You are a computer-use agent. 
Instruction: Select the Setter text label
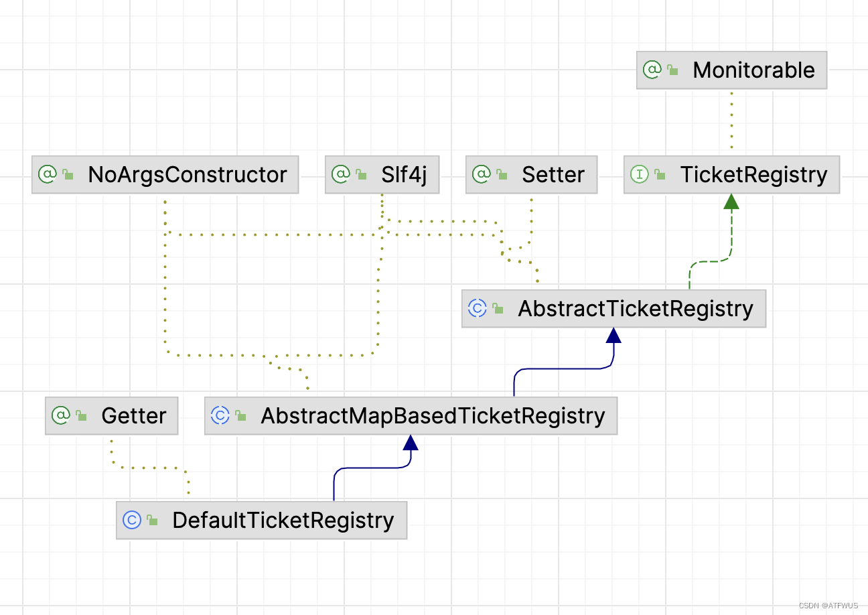click(x=553, y=175)
